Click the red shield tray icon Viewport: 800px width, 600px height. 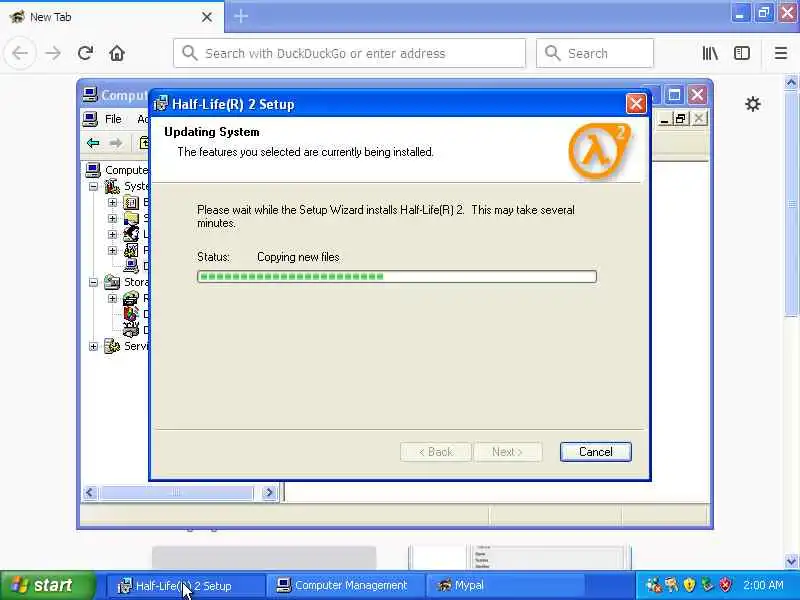pyautogui.click(x=725, y=585)
